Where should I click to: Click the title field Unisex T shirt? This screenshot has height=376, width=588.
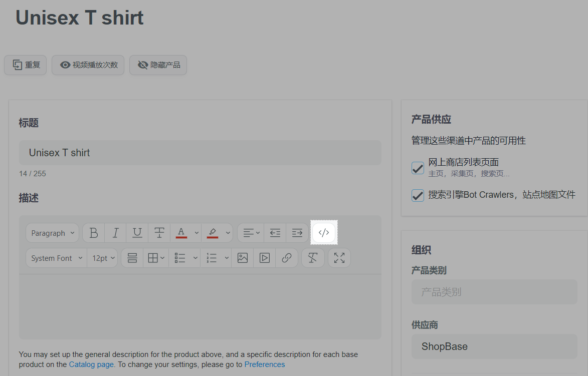pyautogui.click(x=200, y=153)
